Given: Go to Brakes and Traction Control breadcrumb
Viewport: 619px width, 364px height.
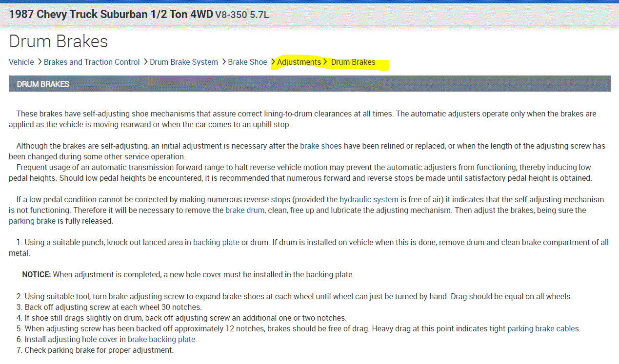Looking at the screenshot, I should 92,62.
